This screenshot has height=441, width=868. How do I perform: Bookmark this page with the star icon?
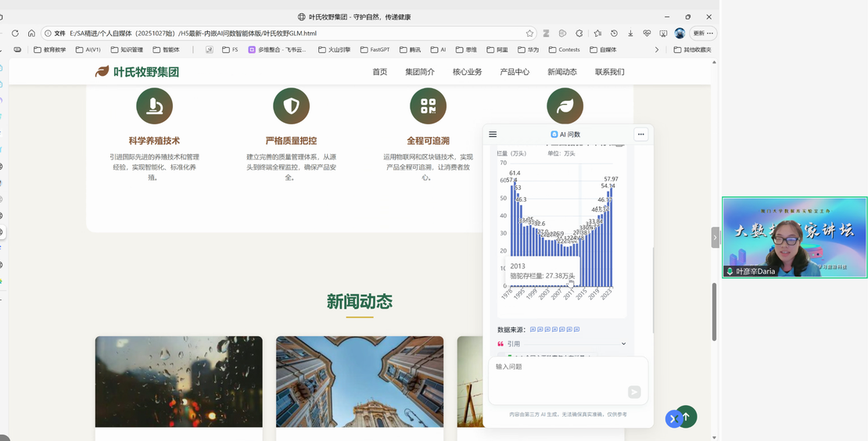(x=529, y=34)
